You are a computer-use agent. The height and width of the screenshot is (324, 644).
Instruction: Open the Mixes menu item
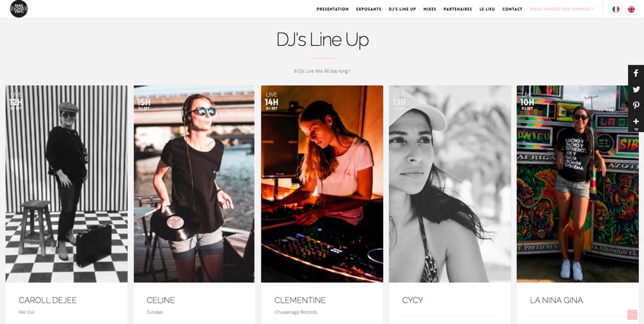(430, 9)
